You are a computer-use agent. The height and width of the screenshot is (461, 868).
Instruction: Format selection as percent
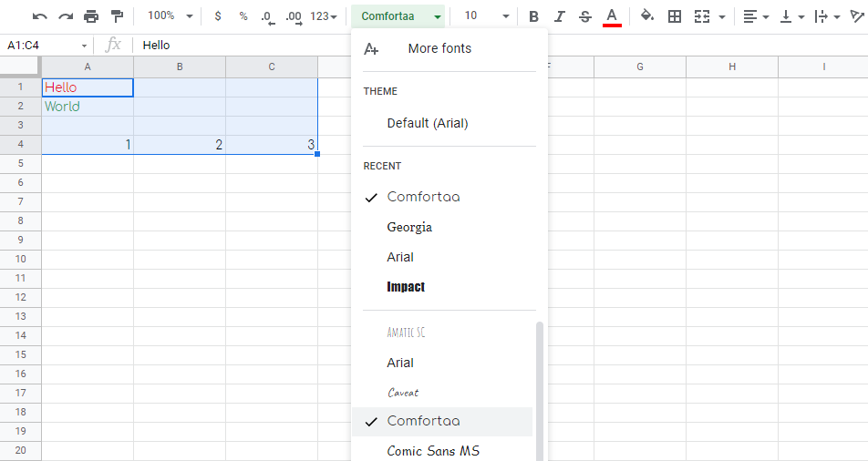pyautogui.click(x=243, y=16)
